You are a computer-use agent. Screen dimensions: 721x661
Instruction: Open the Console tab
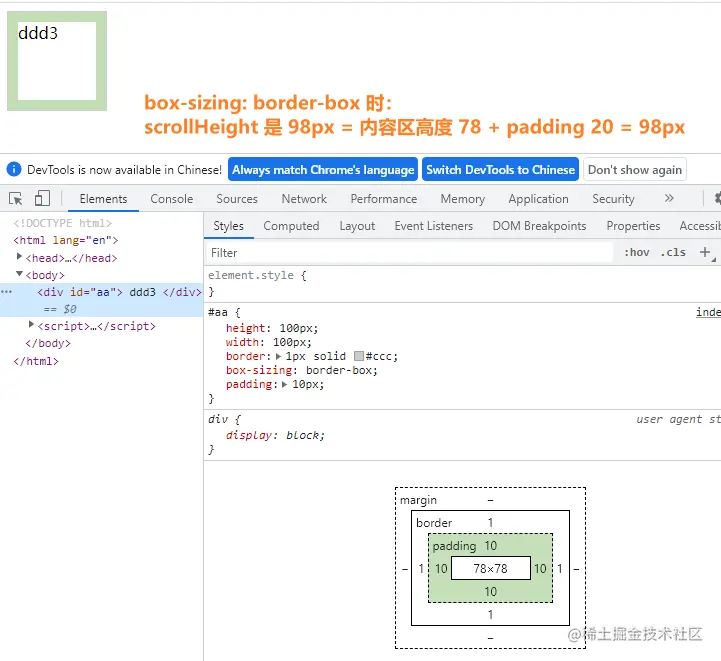pyautogui.click(x=172, y=199)
